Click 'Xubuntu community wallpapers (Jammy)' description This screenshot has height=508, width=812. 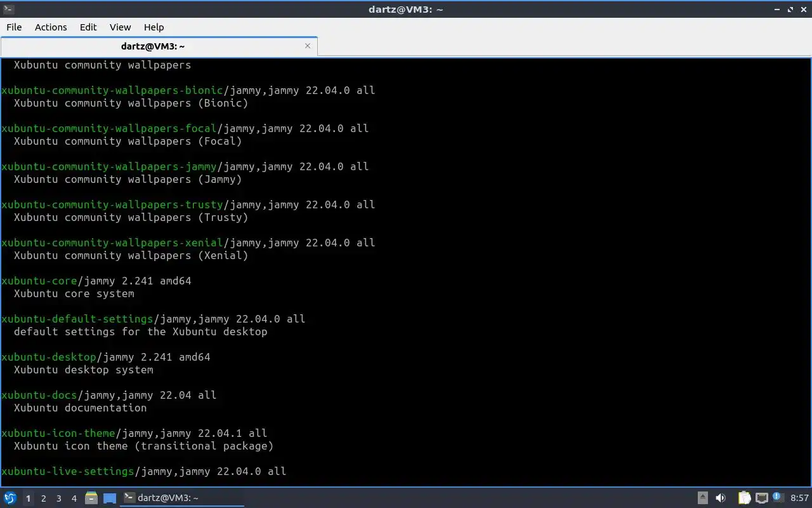pyautogui.click(x=128, y=179)
